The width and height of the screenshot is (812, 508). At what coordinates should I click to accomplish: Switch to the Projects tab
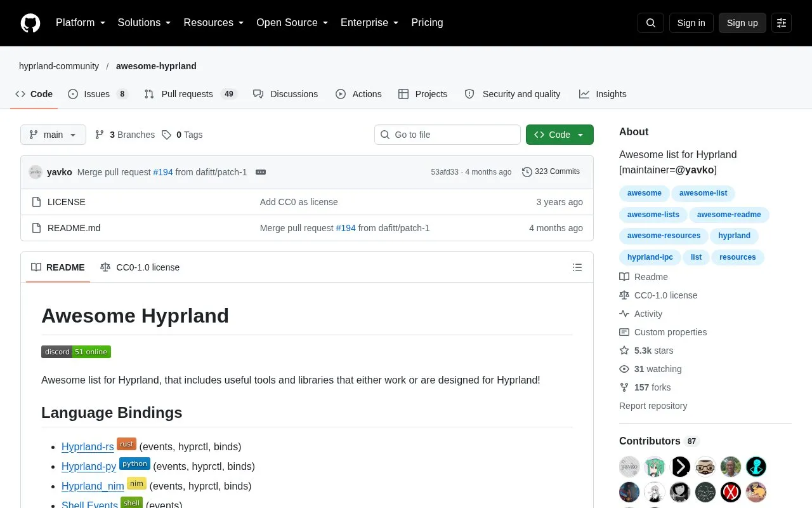(422, 94)
